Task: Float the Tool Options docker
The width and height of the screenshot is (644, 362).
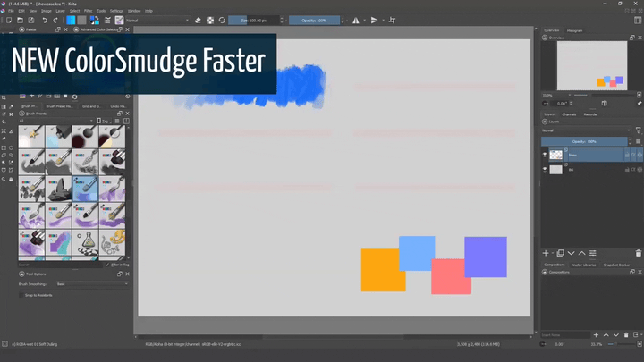Action: point(120,274)
